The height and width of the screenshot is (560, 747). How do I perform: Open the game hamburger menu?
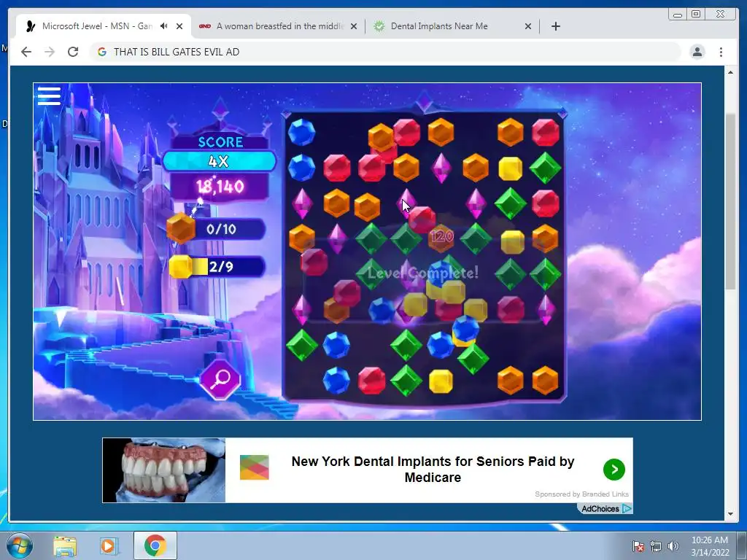pyautogui.click(x=49, y=96)
